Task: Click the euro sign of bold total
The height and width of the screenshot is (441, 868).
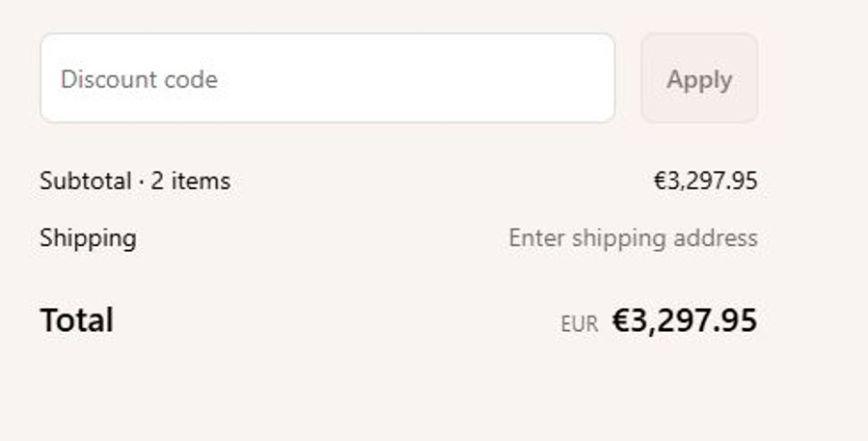Action: click(x=621, y=320)
